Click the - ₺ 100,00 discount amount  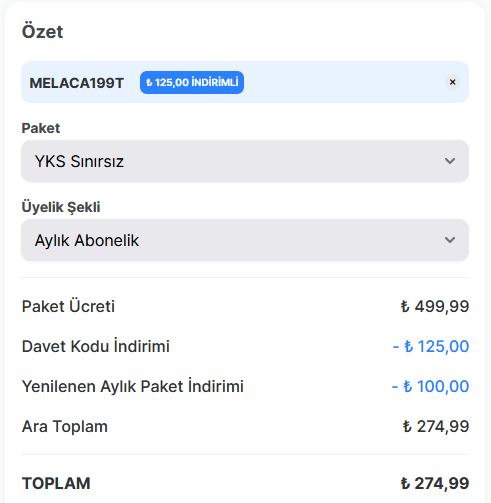[430, 386]
